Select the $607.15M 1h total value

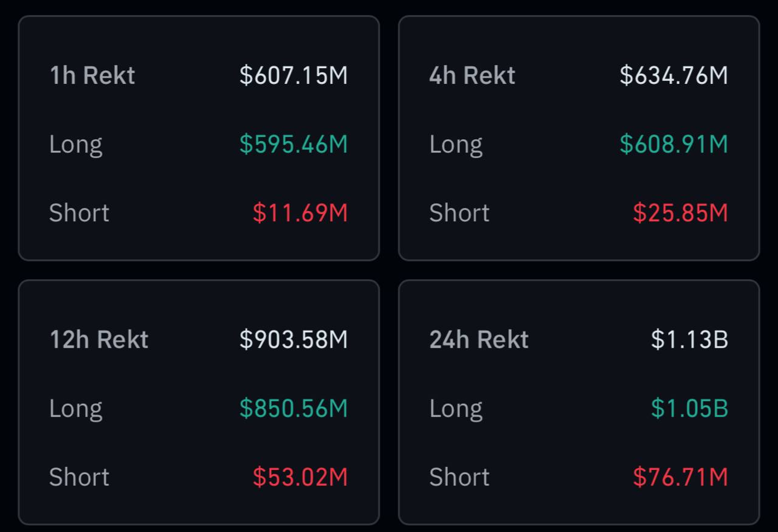tap(294, 75)
